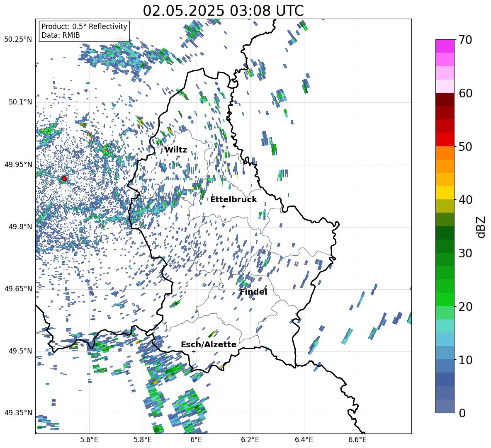Click the 5.6°E longitude label
Screen dimensions: 491x448
click(89, 440)
